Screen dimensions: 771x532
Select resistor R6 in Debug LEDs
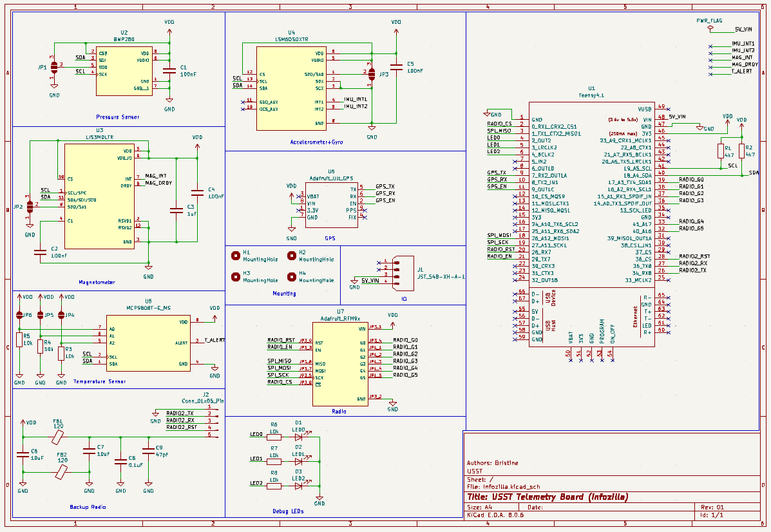click(274, 437)
